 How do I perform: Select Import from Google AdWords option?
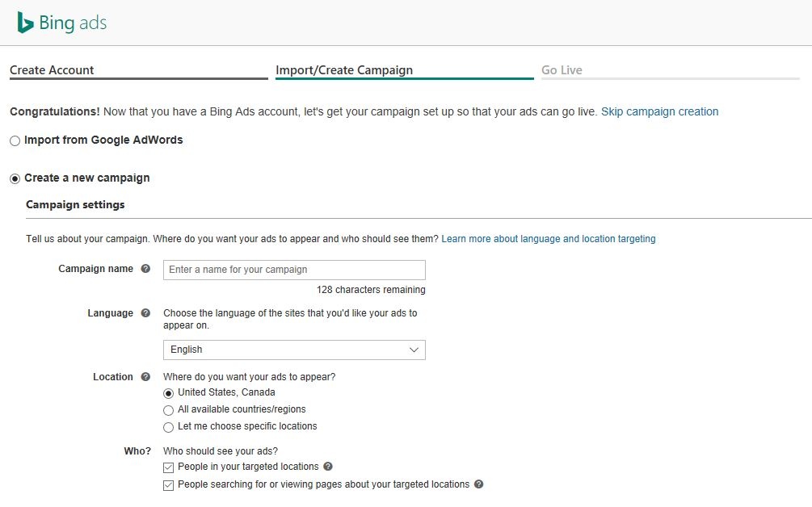coord(15,140)
